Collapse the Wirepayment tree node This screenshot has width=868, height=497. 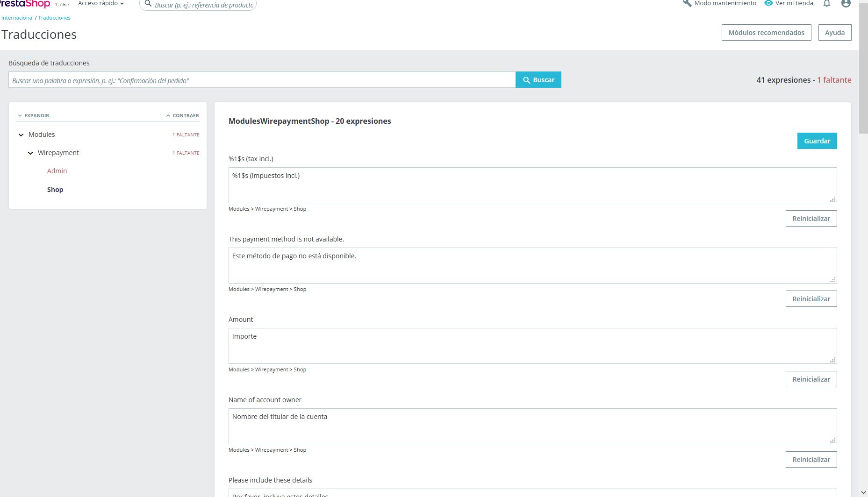(x=30, y=153)
